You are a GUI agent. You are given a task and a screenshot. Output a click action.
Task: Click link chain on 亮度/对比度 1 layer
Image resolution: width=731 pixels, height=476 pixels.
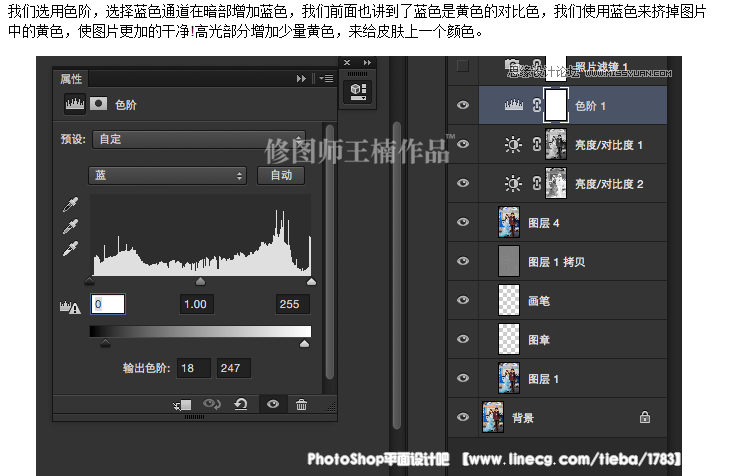(x=537, y=145)
